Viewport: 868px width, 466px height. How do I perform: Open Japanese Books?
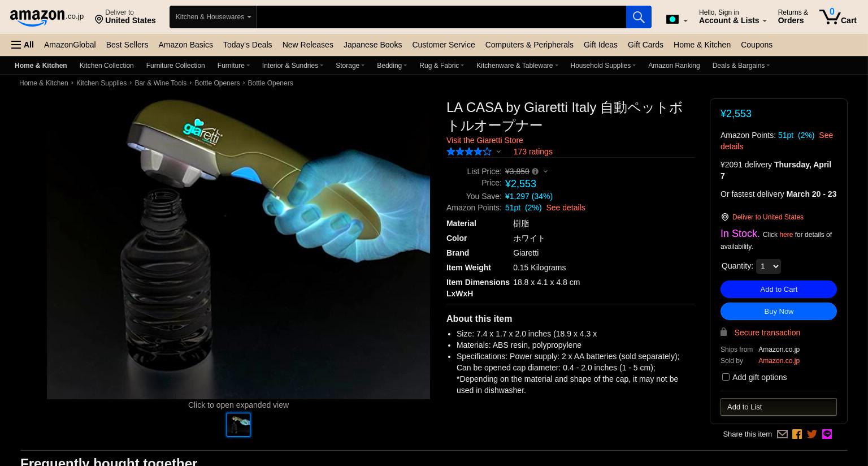click(x=372, y=45)
